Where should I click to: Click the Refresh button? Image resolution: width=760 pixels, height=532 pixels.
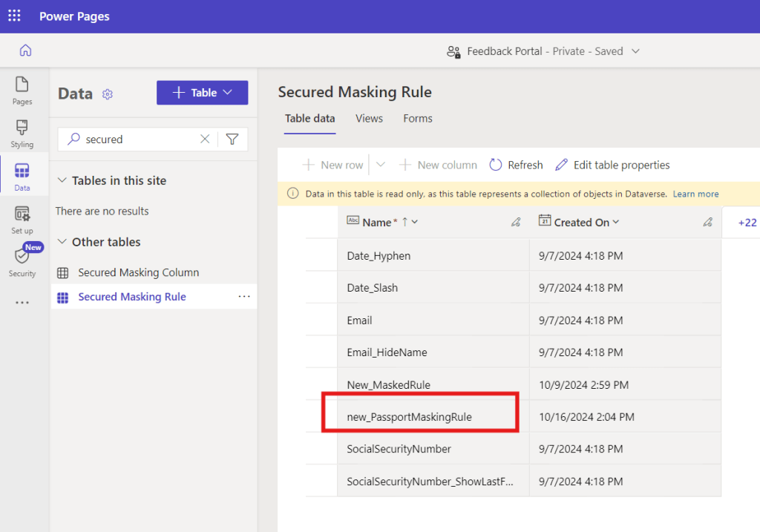pyautogui.click(x=516, y=165)
